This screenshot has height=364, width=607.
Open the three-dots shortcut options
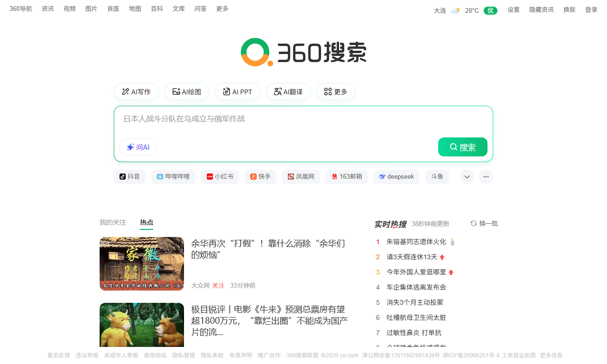(486, 177)
